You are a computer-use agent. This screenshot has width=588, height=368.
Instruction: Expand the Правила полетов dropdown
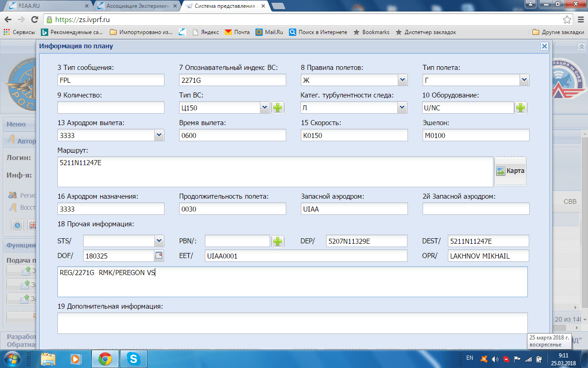(402, 80)
